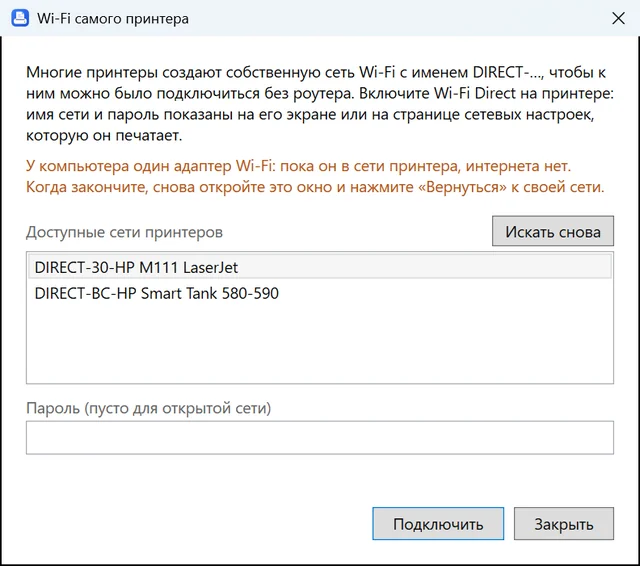Select DIRECT-30-HP M111 LaserJet network
This screenshot has width=640, height=566.
coord(320,267)
